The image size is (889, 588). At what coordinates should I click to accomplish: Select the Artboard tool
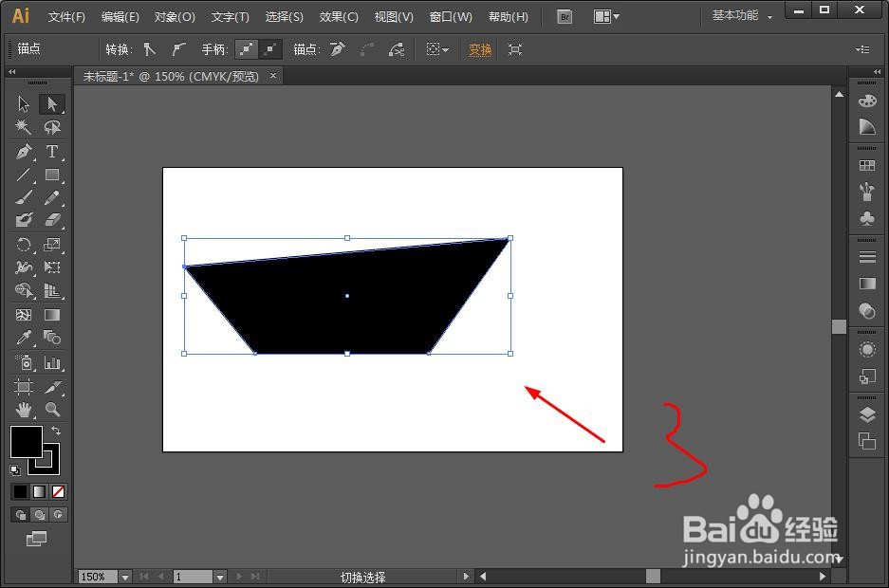[24, 387]
